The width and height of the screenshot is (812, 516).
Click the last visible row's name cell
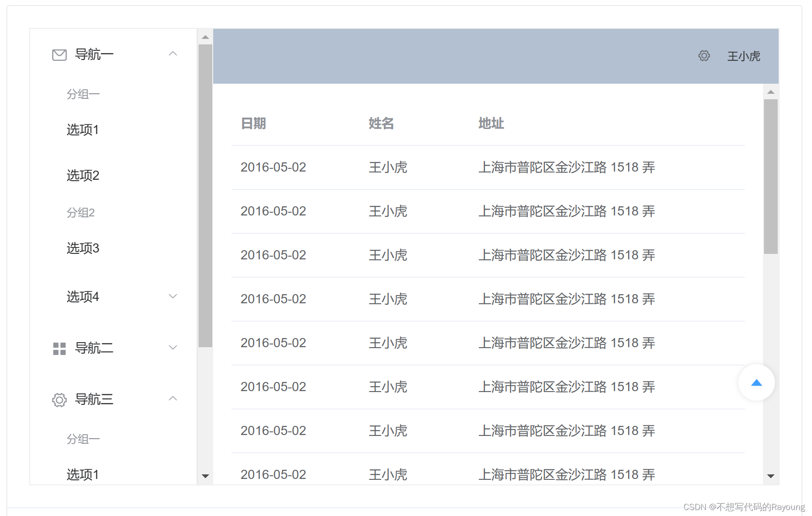tap(388, 475)
